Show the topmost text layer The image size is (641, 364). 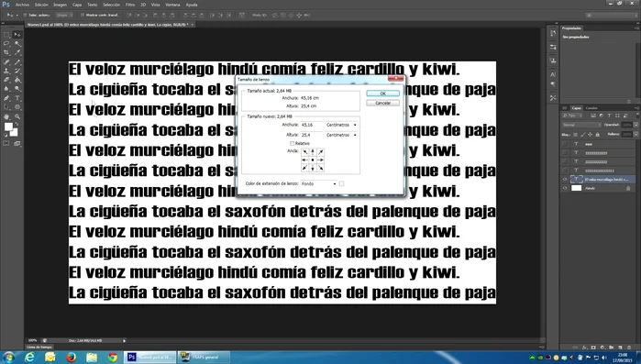click(565, 144)
